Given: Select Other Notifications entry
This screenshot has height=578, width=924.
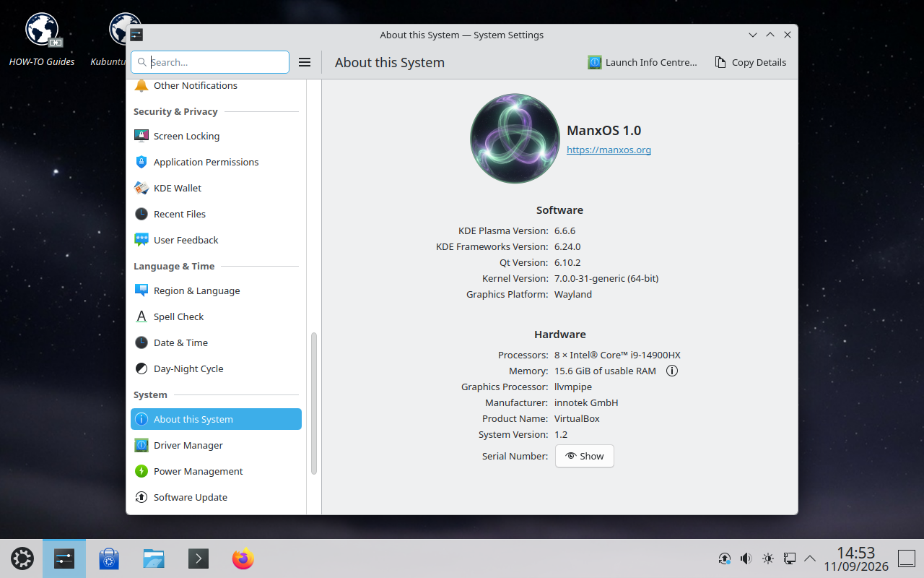Looking at the screenshot, I should pos(216,85).
